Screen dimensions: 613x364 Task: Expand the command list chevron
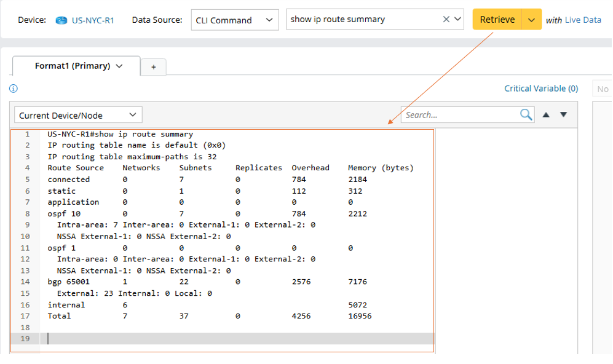pyautogui.click(x=457, y=19)
